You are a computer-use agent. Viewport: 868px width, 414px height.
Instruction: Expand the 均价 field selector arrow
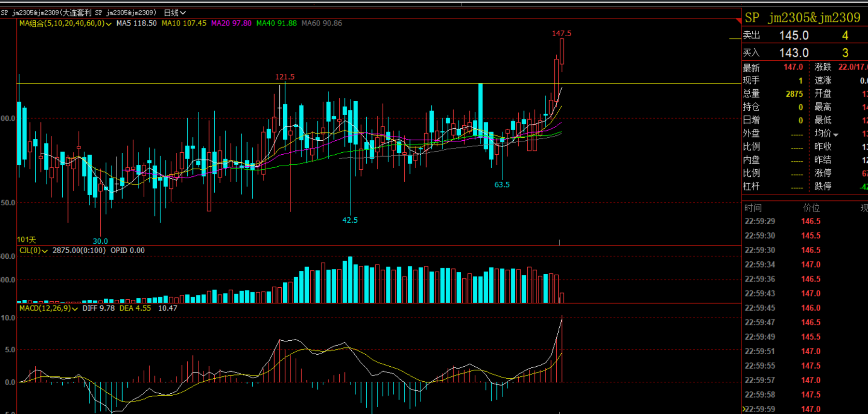click(x=836, y=135)
